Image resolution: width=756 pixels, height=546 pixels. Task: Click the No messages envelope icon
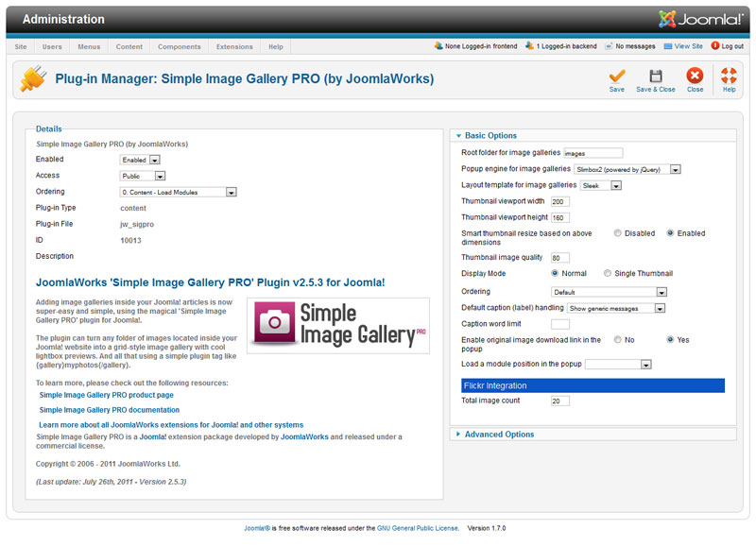609,46
